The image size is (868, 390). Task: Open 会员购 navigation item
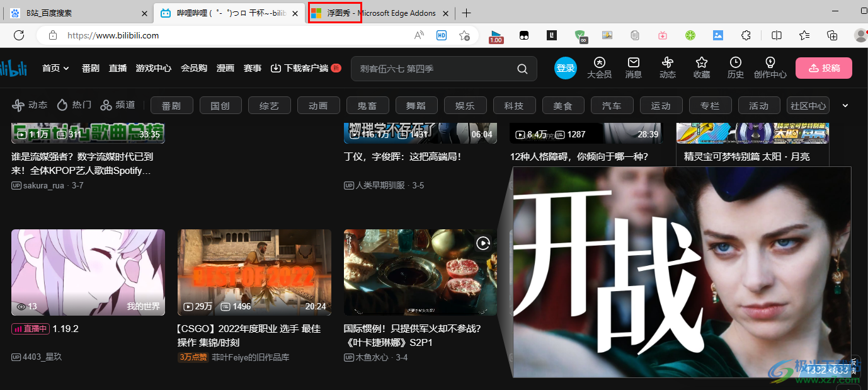click(x=194, y=68)
